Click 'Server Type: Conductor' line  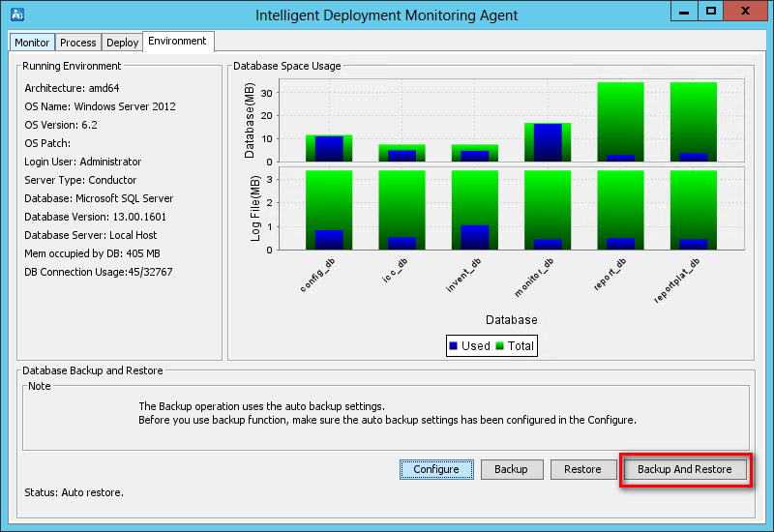(x=80, y=180)
